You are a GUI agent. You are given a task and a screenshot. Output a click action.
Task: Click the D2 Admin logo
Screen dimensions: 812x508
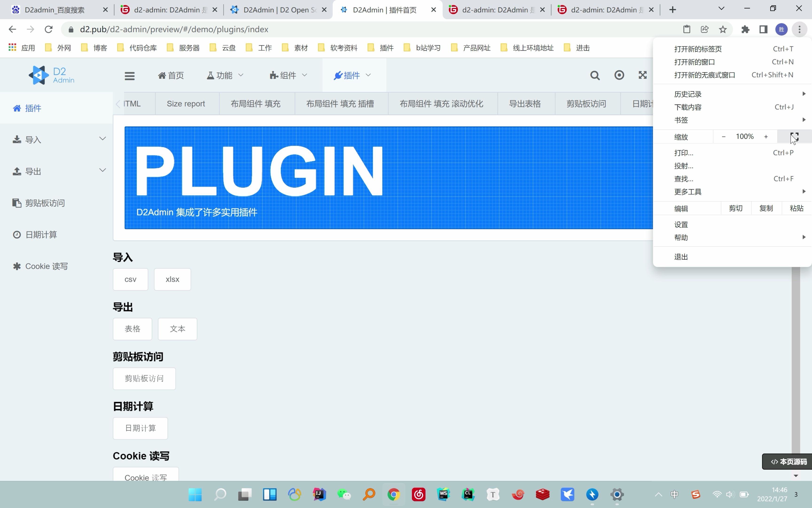click(51, 75)
